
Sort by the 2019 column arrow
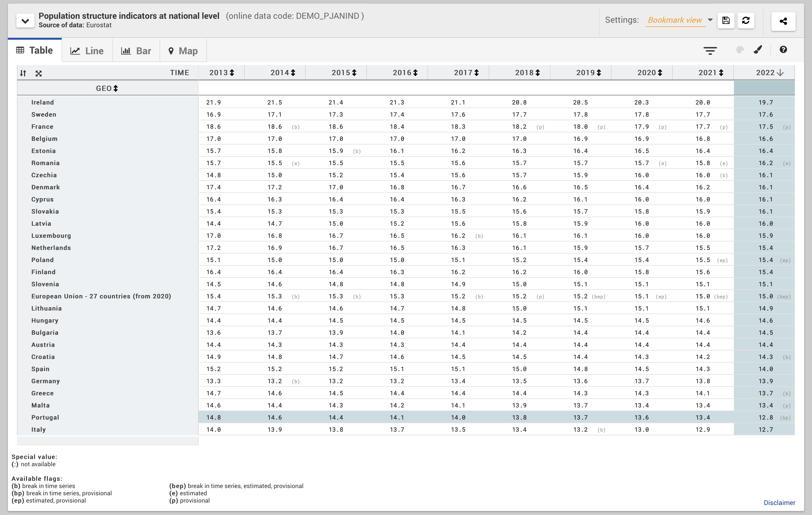pyautogui.click(x=599, y=73)
